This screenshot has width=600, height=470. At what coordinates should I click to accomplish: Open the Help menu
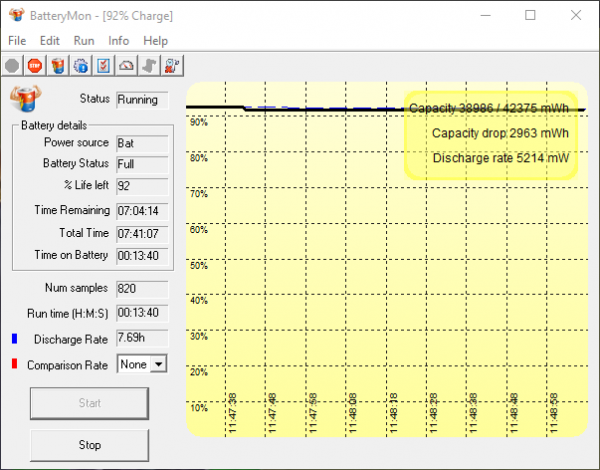(x=155, y=41)
